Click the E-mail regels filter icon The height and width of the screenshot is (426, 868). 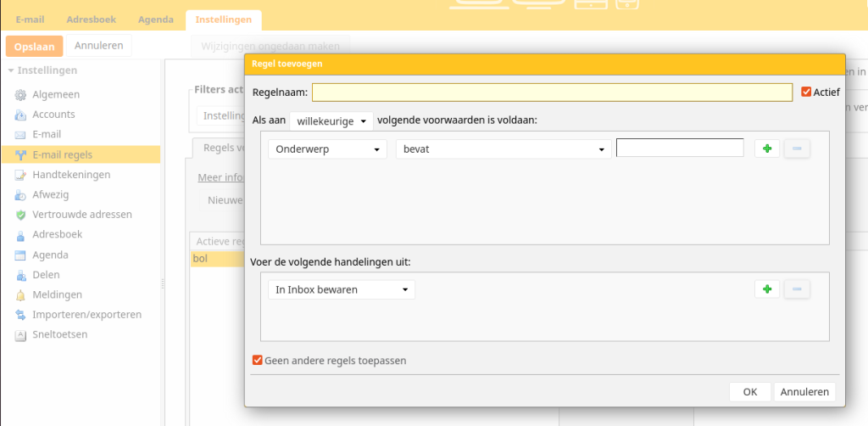click(x=20, y=155)
